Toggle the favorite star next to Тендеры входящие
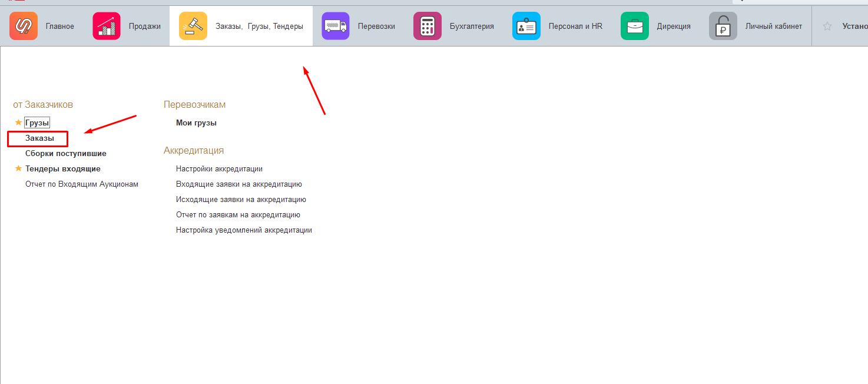This screenshot has height=384, width=868. (x=18, y=168)
